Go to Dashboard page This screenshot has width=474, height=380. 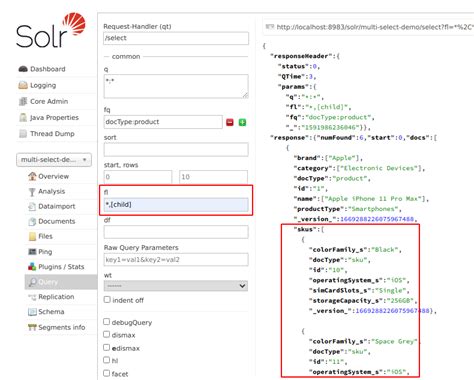[48, 69]
